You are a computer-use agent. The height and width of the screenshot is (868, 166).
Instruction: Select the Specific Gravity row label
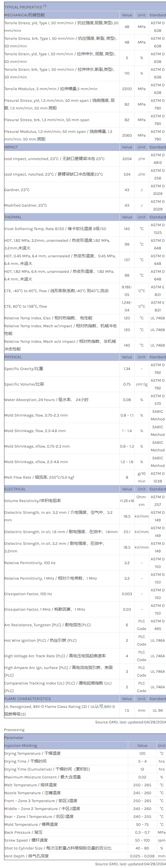tap(24, 369)
